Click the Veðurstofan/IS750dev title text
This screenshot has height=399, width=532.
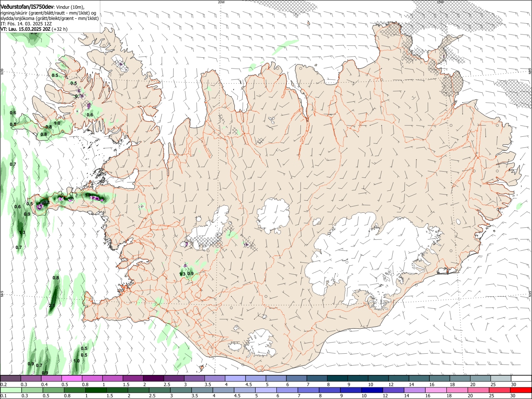click(x=27, y=7)
